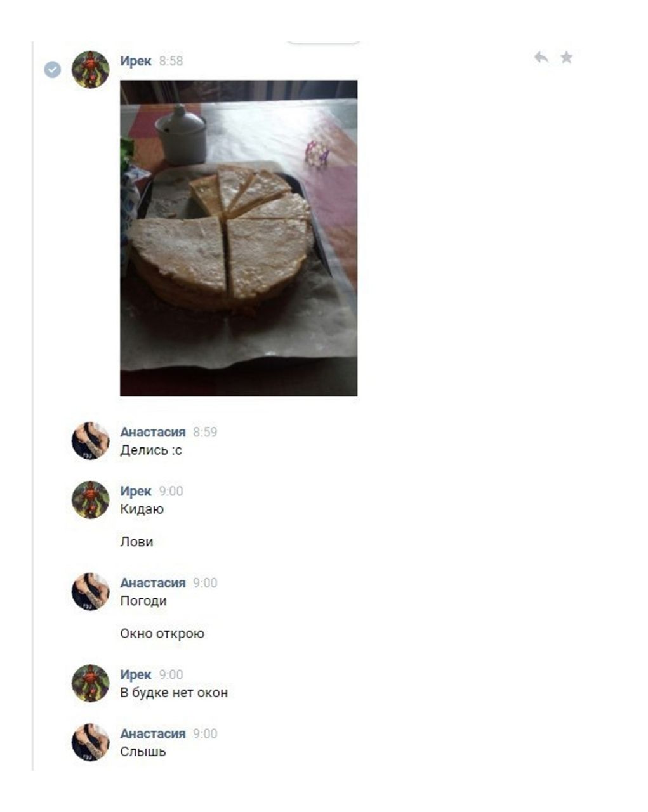This screenshot has height=812, width=648.
Task: Click the Ирек name above 'В будке нет окон'
Action: 136,675
